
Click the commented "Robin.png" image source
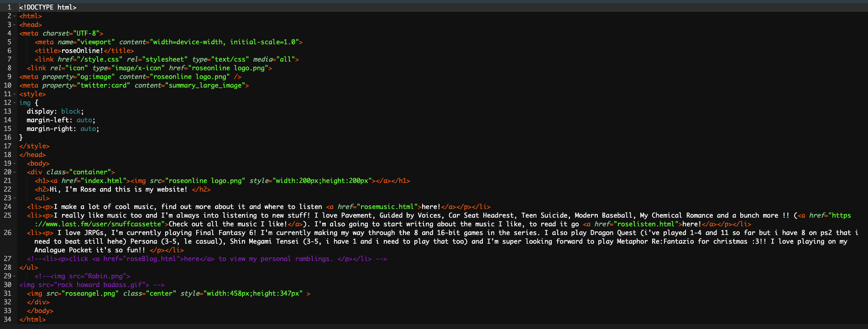click(105, 276)
